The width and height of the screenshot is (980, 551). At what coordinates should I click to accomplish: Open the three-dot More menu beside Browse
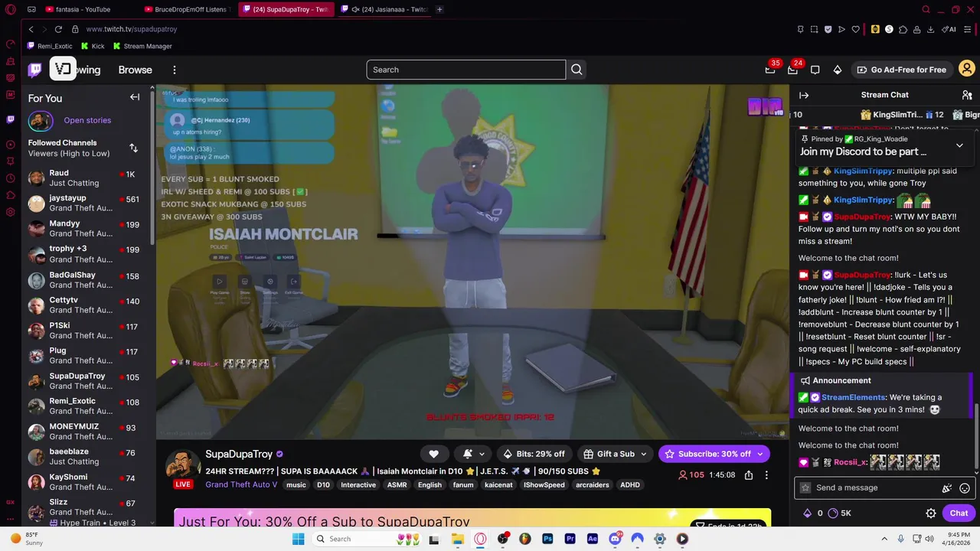[174, 70]
